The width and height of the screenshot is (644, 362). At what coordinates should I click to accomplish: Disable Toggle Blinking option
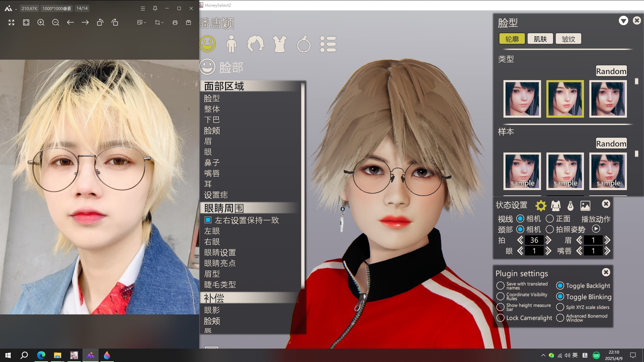coord(560,297)
